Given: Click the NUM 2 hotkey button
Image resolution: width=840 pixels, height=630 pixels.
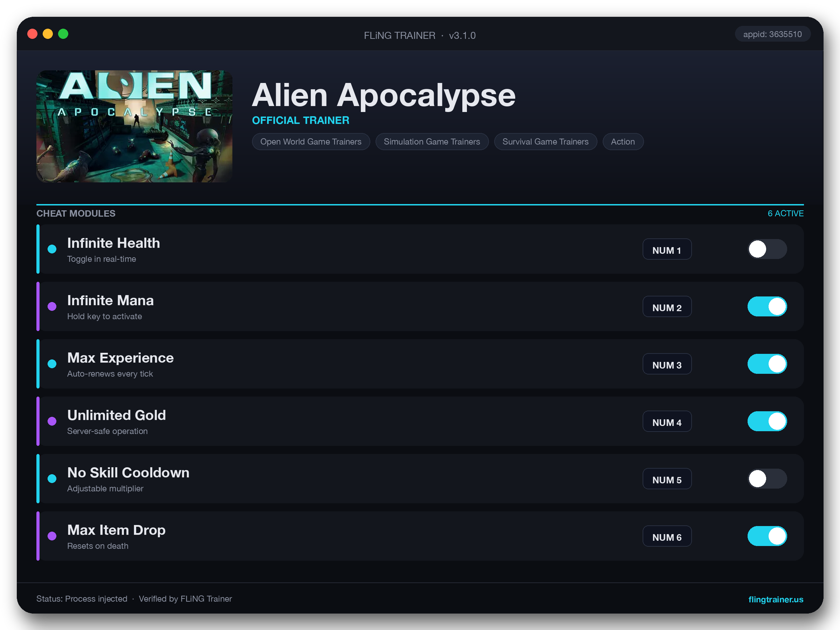Looking at the screenshot, I should [667, 307].
